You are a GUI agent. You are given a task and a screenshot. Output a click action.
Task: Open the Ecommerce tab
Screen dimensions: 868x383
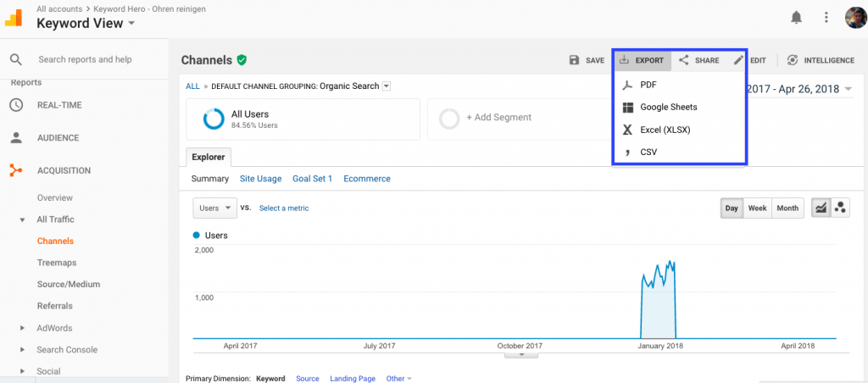pos(367,179)
